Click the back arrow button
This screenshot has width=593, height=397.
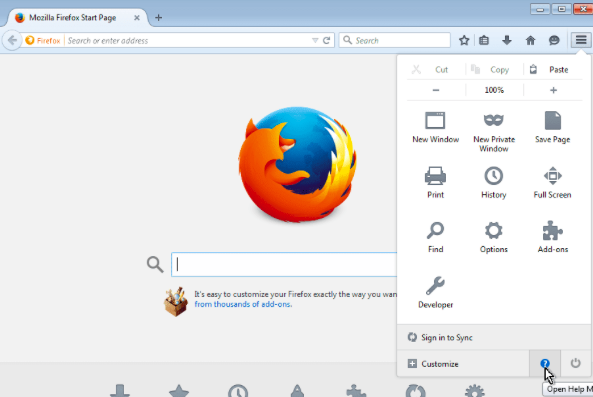point(12,40)
